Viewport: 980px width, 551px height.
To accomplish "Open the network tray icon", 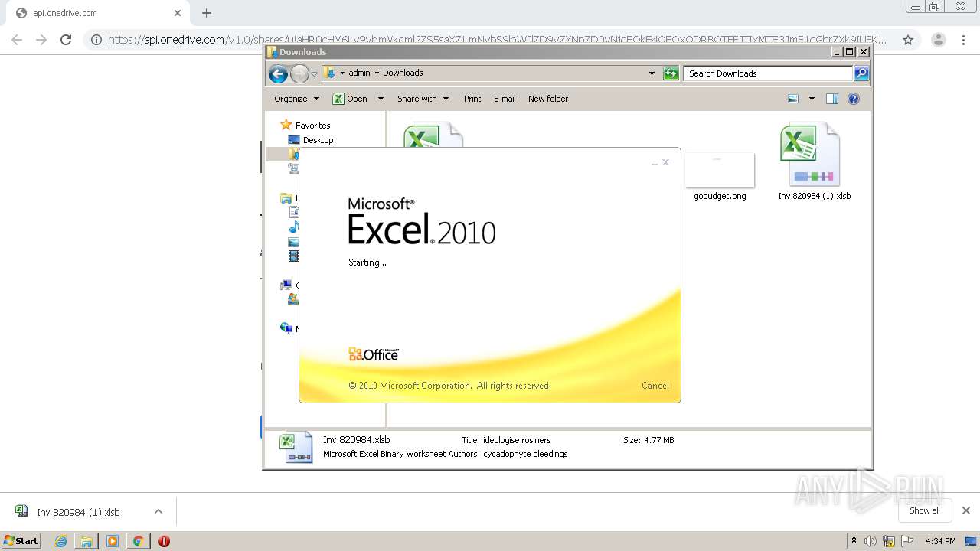I will pos(889,541).
